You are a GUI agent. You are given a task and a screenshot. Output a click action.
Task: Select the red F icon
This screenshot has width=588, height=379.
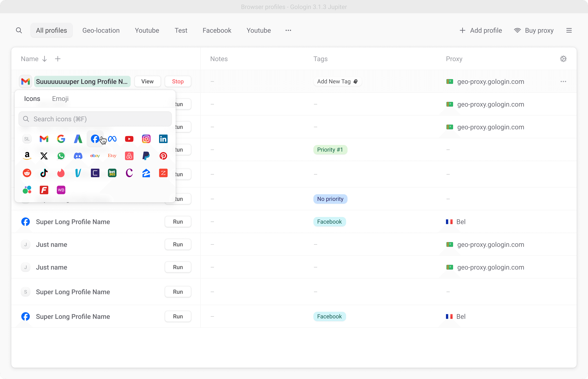(44, 190)
